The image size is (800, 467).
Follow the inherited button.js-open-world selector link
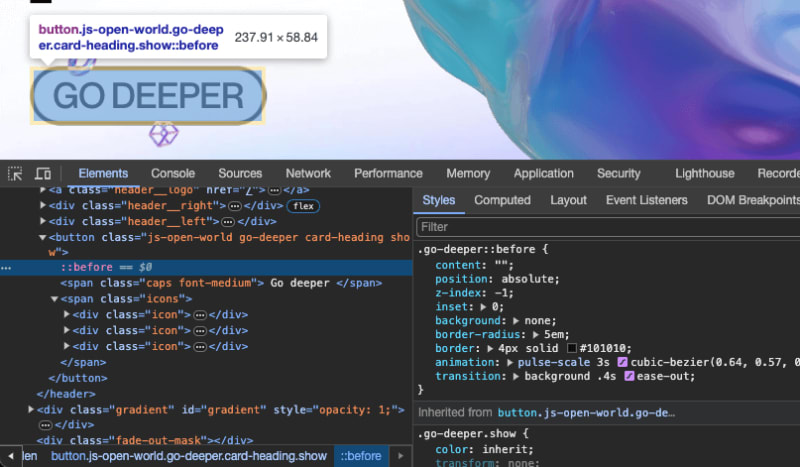pos(587,412)
